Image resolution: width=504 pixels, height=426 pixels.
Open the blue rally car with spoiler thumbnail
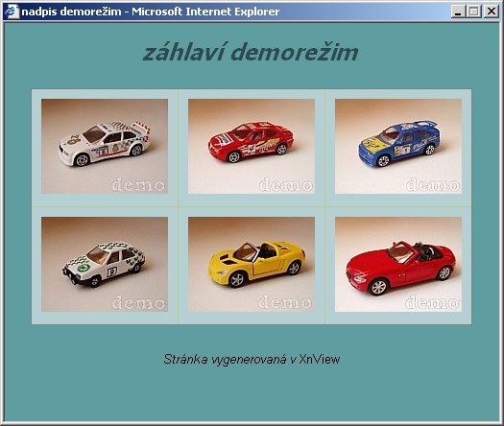point(398,146)
